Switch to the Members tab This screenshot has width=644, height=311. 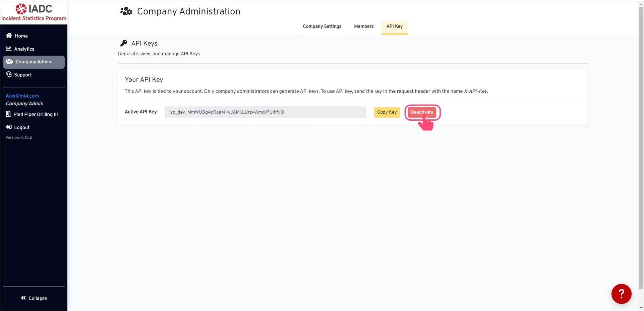pos(364,26)
